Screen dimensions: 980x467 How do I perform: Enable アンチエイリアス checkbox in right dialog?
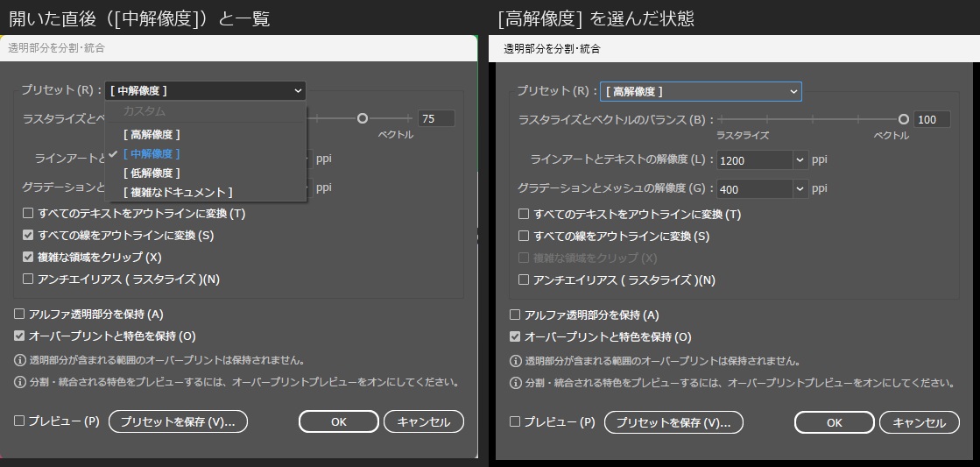click(x=524, y=279)
